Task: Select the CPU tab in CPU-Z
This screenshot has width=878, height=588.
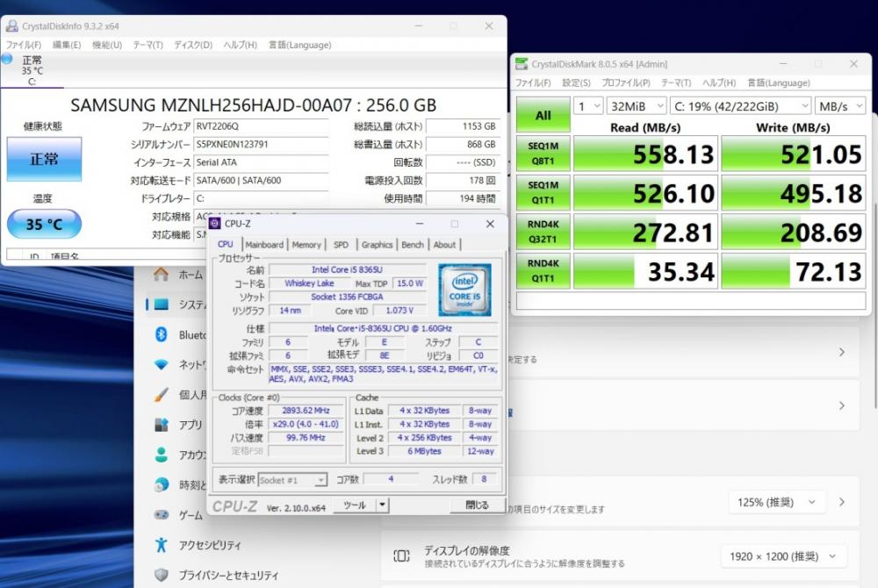Action: tap(225, 244)
